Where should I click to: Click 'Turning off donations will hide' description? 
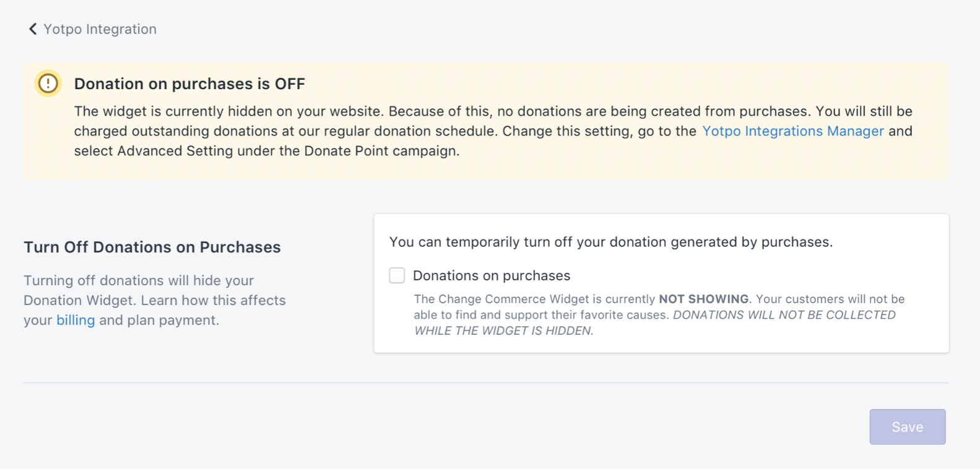tap(139, 280)
